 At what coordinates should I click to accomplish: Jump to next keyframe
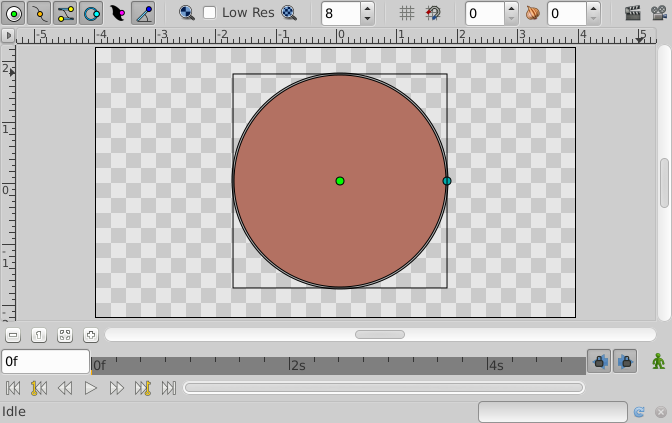tap(143, 388)
